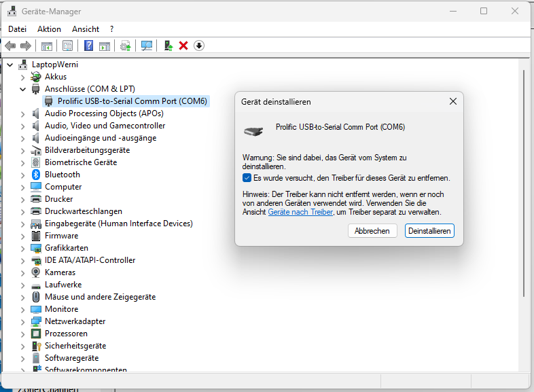
Task: Click the back arrow in toolbar
Action: [10, 46]
